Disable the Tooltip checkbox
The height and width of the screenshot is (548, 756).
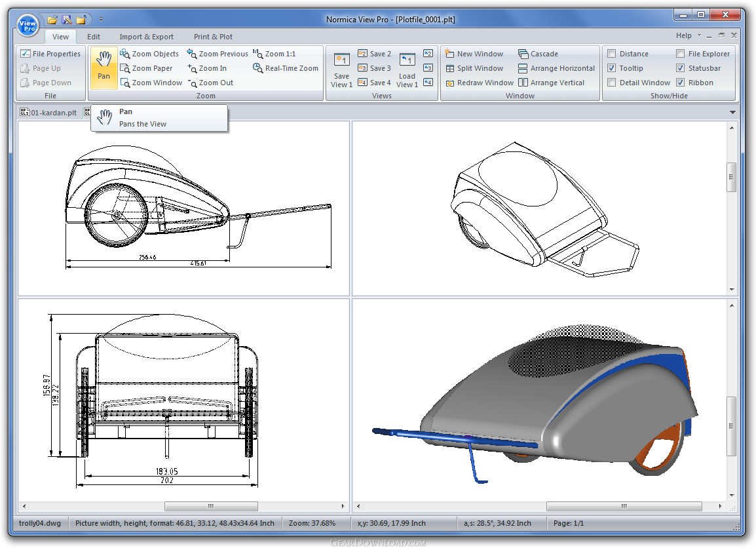(611, 68)
